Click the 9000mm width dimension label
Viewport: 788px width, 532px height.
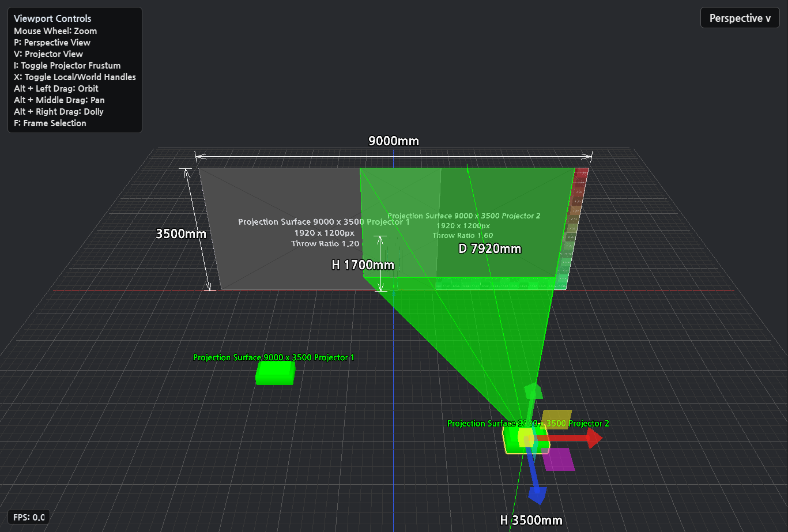click(x=394, y=141)
